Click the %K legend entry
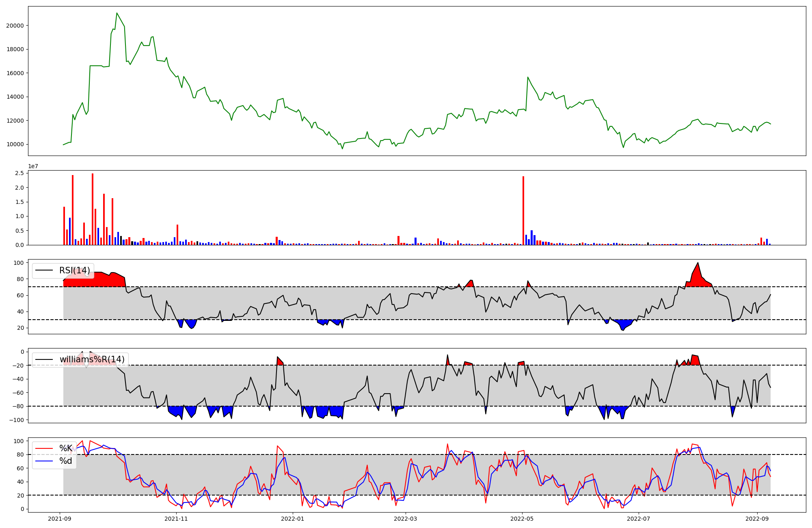The image size is (812, 528). [65, 448]
